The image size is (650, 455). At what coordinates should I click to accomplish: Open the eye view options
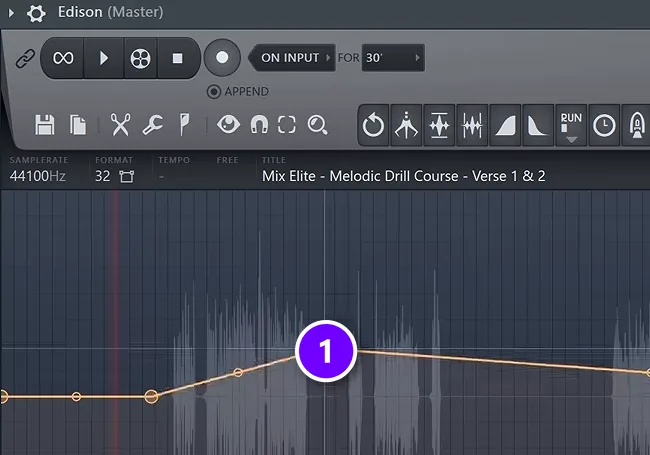point(228,124)
